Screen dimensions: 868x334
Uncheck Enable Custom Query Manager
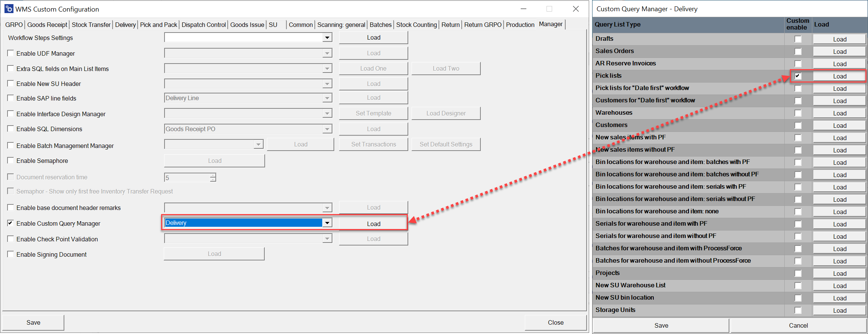point(11,223)
